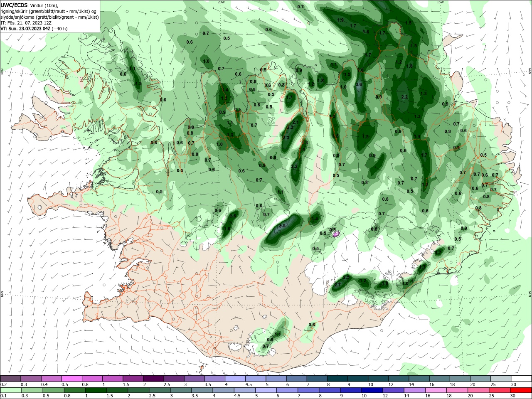532x399 pixels.
Task: Click the 'IT: Fös. 21. 07. 2023 12Z' line
Action: click(26, 23)
